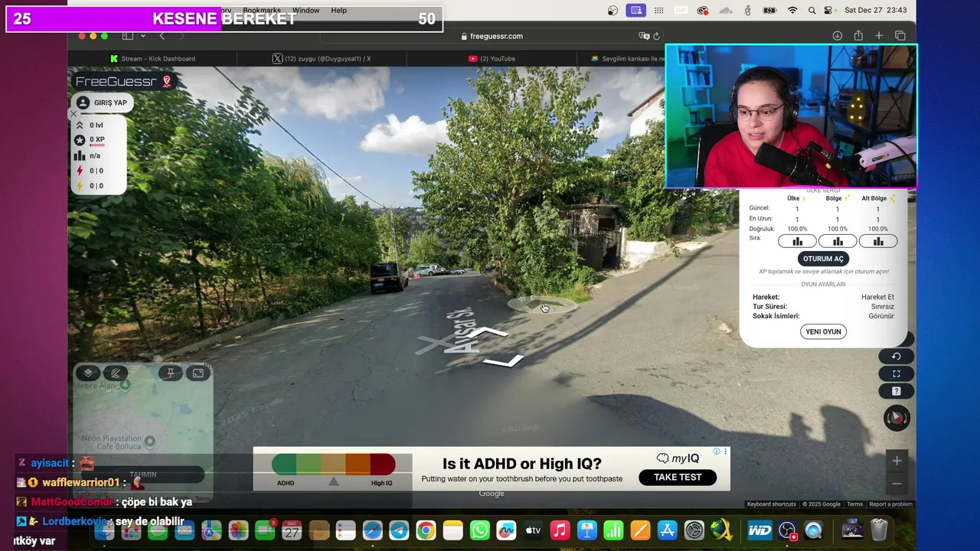
Task: Move down the street using lower arrow
Action: coord(505,360)
